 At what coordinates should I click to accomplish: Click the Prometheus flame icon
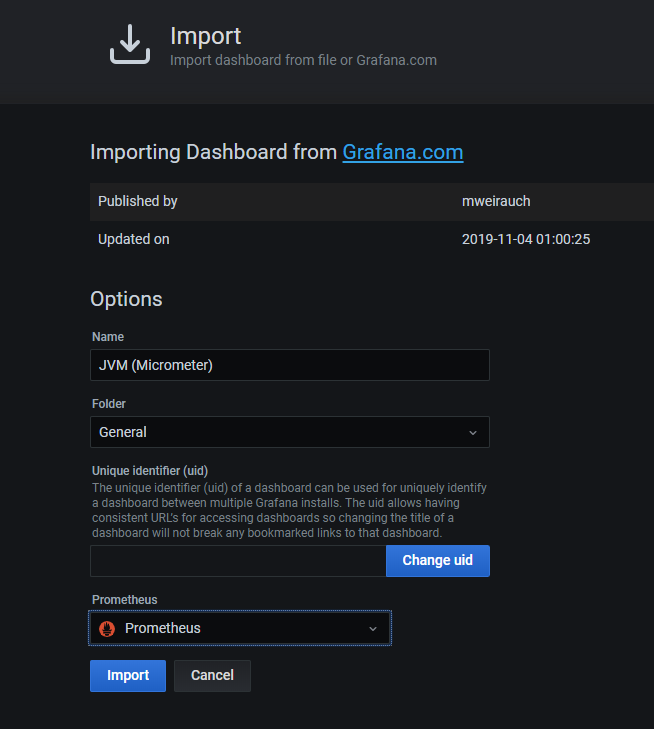(x=108, y=629)
